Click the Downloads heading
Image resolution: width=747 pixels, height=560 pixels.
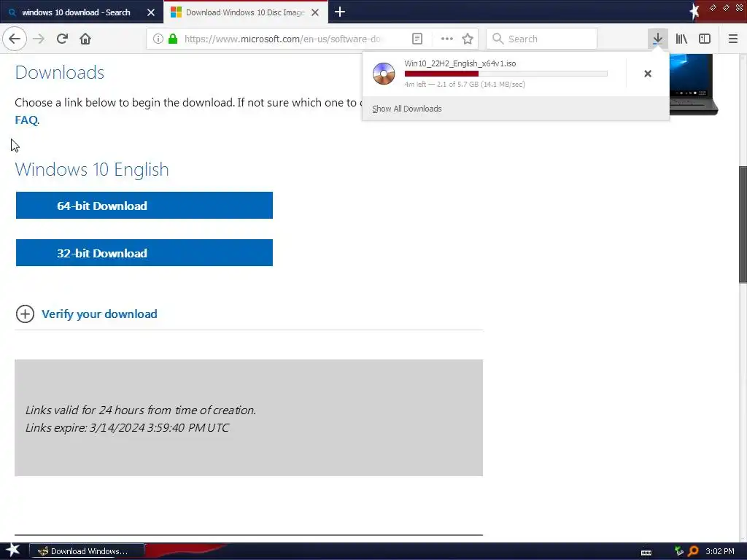point(60,72)
